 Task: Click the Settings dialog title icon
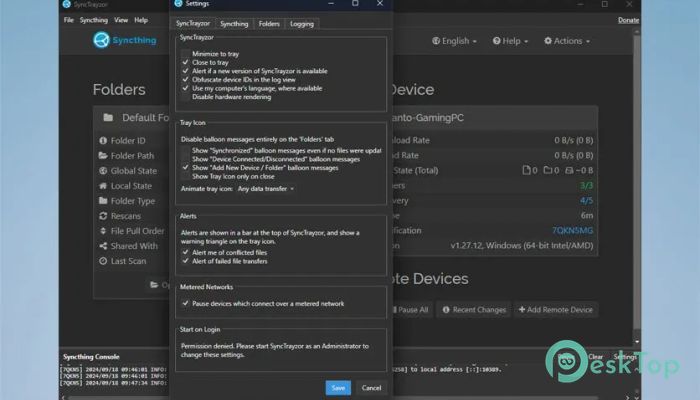[179, 4]
